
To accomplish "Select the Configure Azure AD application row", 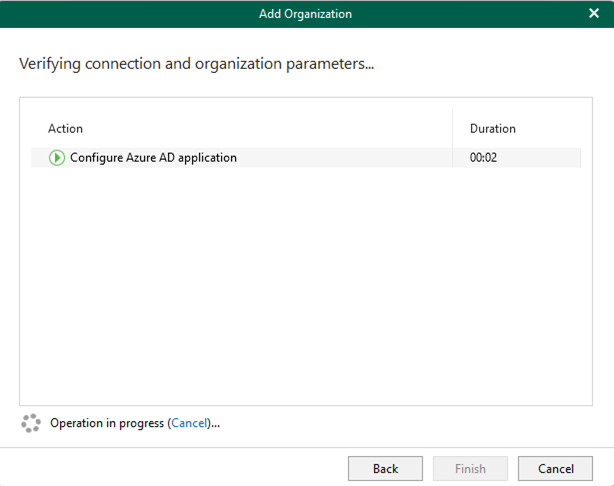I will (306, 158).
